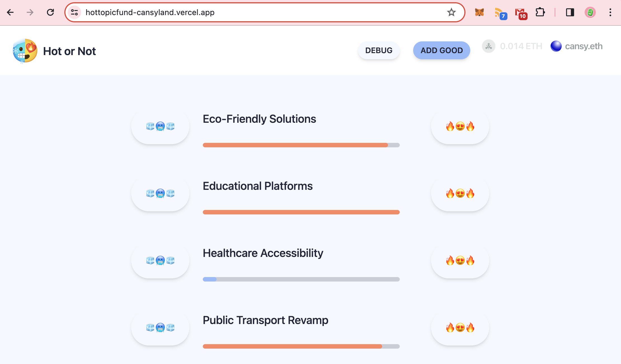Open the Chrome three-dot menu

pyautogui.click(x=610, y=12)
